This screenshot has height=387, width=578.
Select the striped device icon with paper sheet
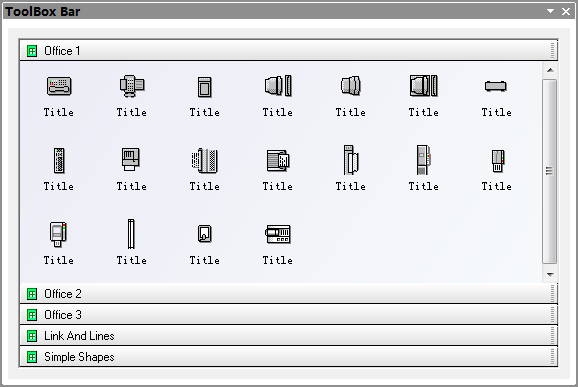(278, 160)
